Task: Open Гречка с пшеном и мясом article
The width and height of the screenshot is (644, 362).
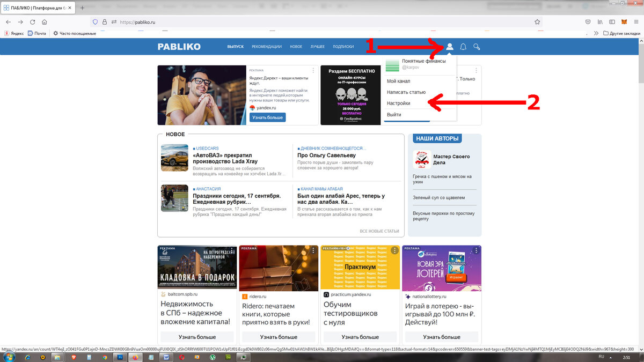Action: (x=442, y=179)
